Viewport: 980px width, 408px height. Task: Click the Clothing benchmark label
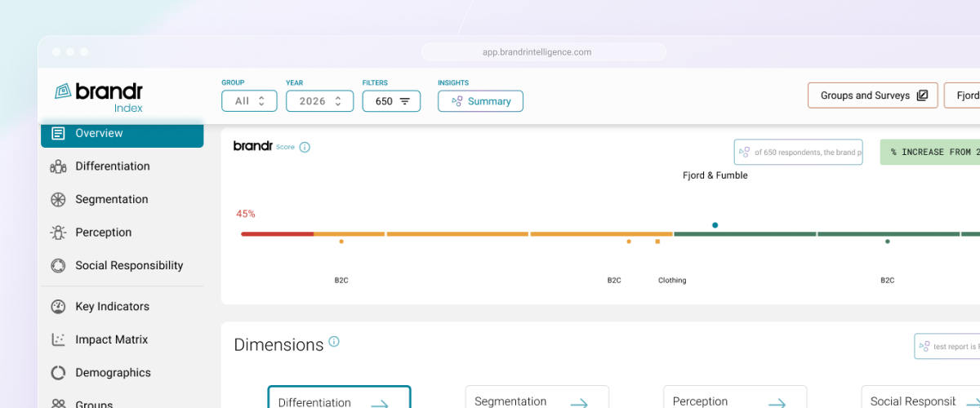672,281
